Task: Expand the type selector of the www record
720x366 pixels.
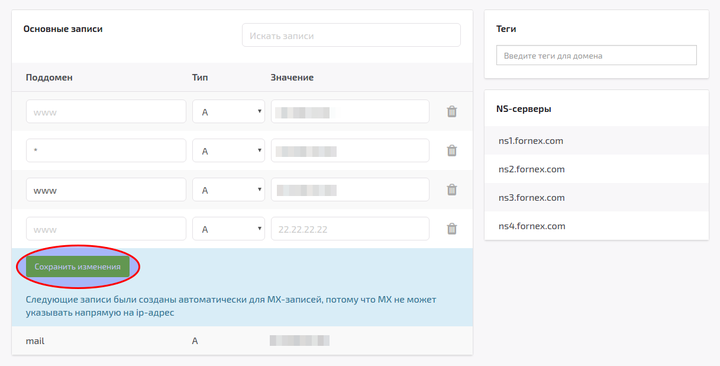Action: tap(228, 189)
